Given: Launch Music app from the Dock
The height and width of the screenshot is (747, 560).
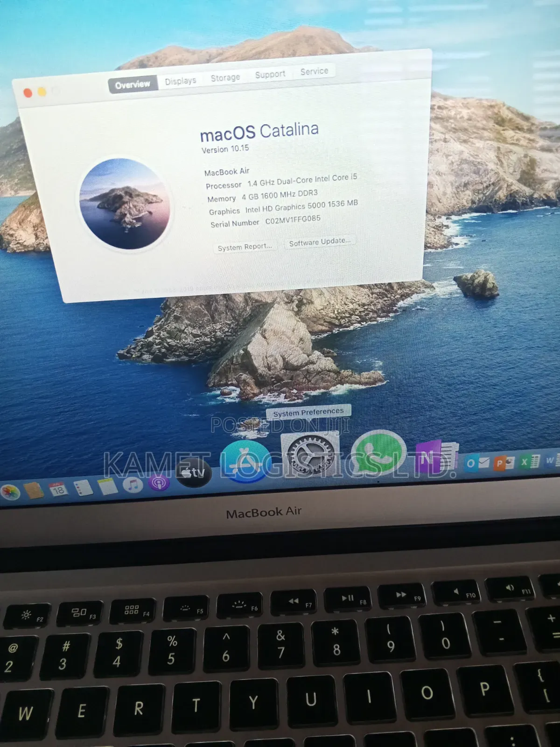Looking at the screenshot, I should (133, 484).
